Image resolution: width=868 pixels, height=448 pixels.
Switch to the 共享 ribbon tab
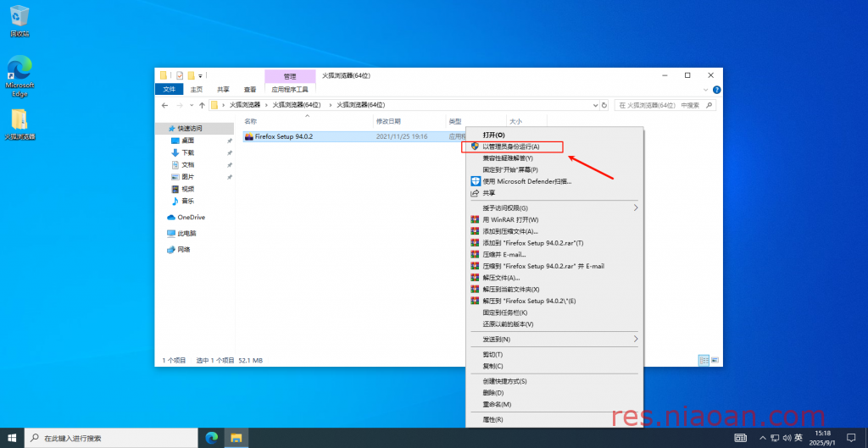223,89
